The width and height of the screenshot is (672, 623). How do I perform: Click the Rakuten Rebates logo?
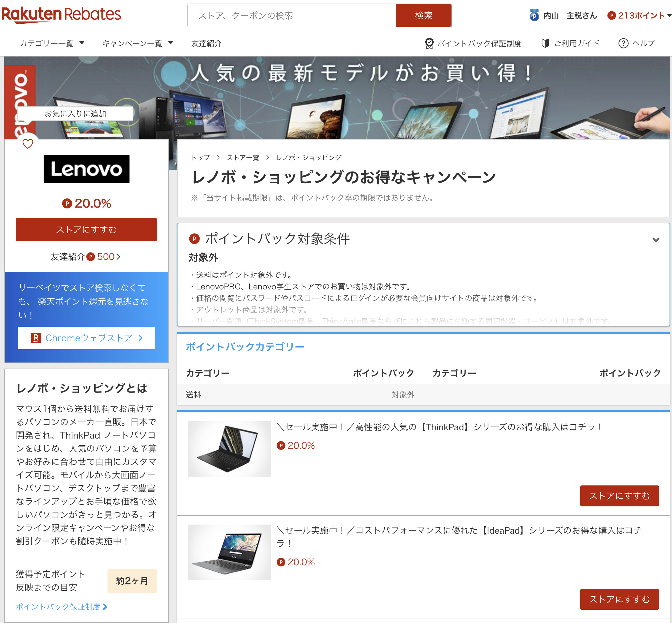[x=61, y=15]
